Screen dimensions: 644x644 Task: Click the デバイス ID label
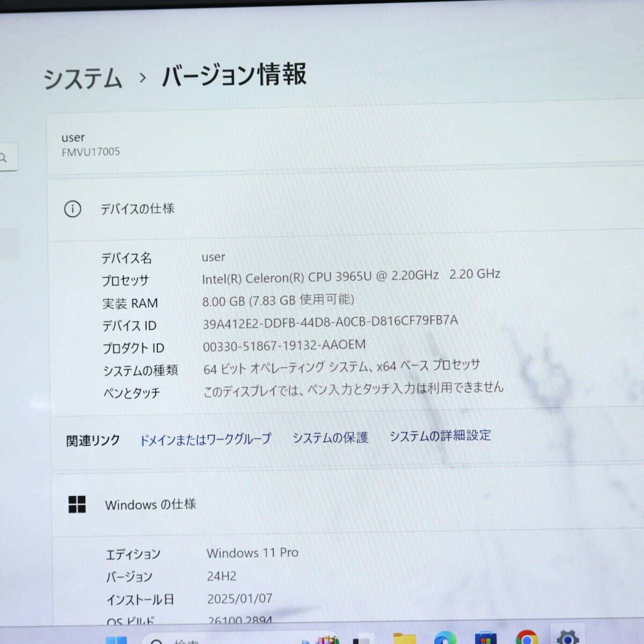[129, 326]
